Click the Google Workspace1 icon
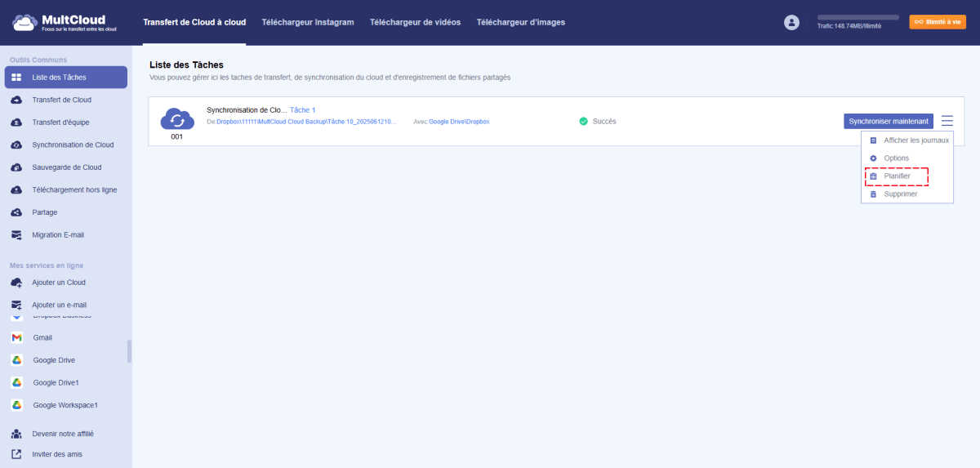 (16, 405)
